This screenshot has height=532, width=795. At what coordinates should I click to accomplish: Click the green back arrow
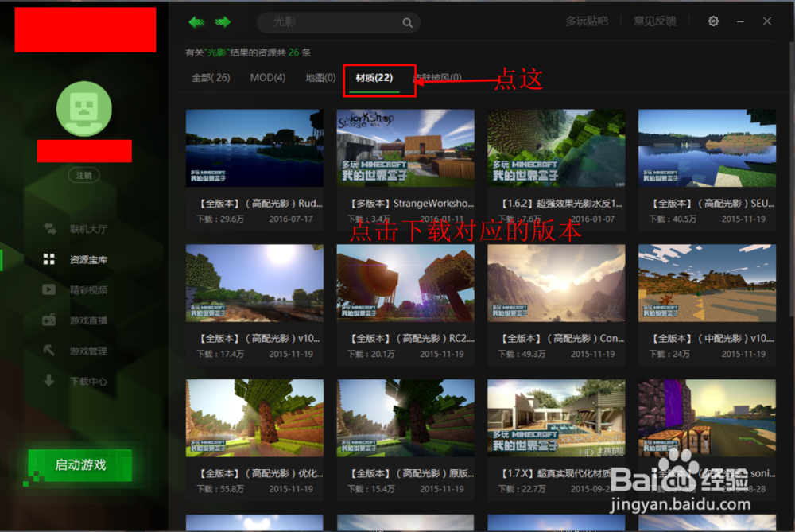[x=196, y=21]
